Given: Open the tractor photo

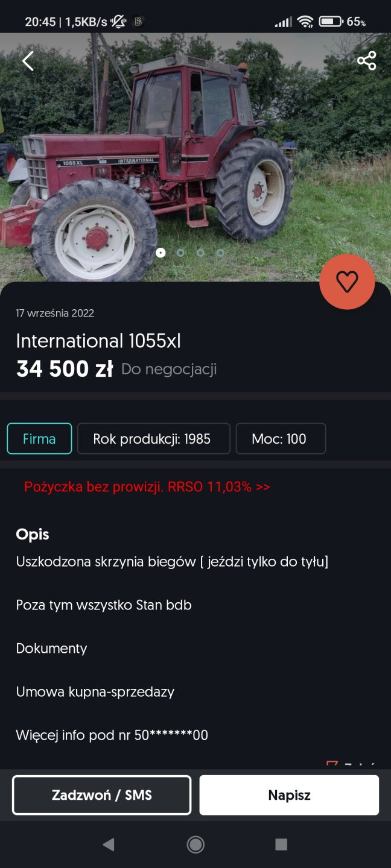Looking at the screenshot, I should click(181, 151).
